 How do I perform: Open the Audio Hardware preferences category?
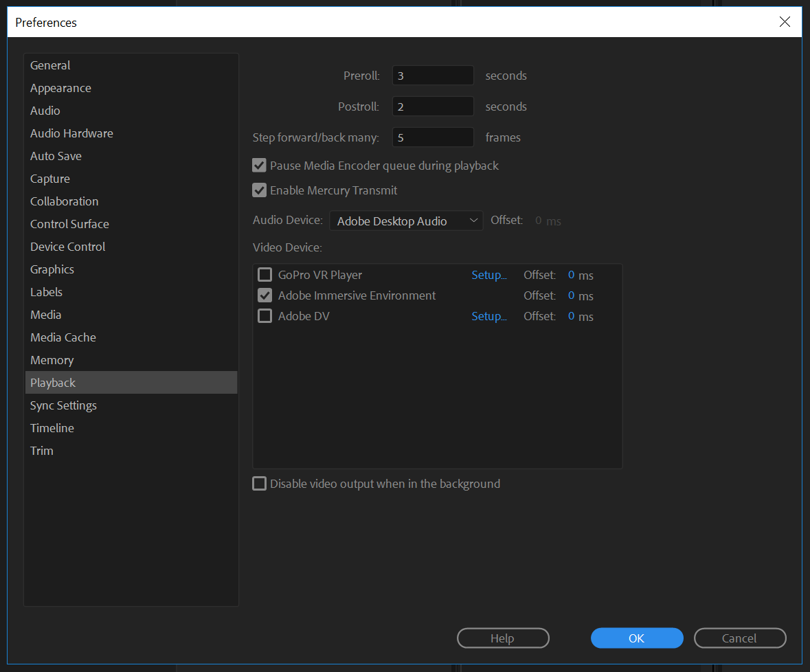(x=71, y=133)
